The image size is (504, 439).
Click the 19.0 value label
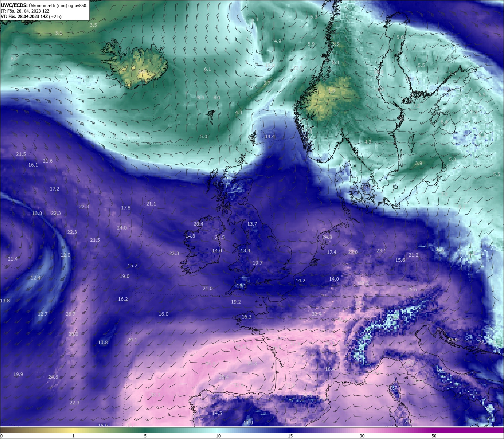point(124,276)
